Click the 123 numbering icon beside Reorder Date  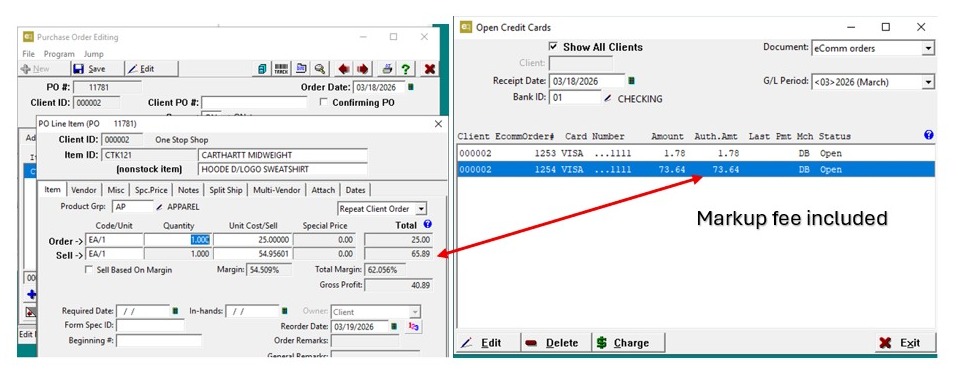[414, 326]
